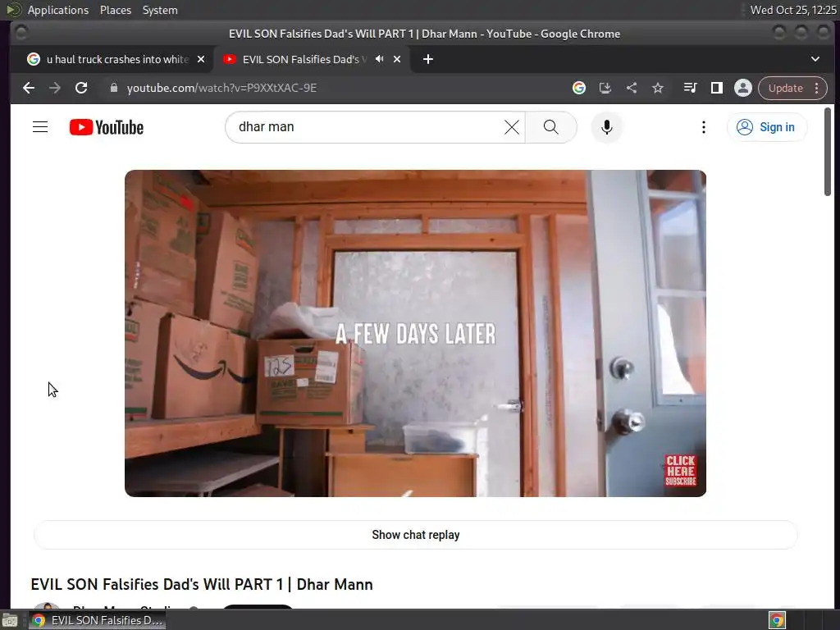Select the EVIL SON taskbar window button
This screenshot has height=630, width=840.
point(97,620)
